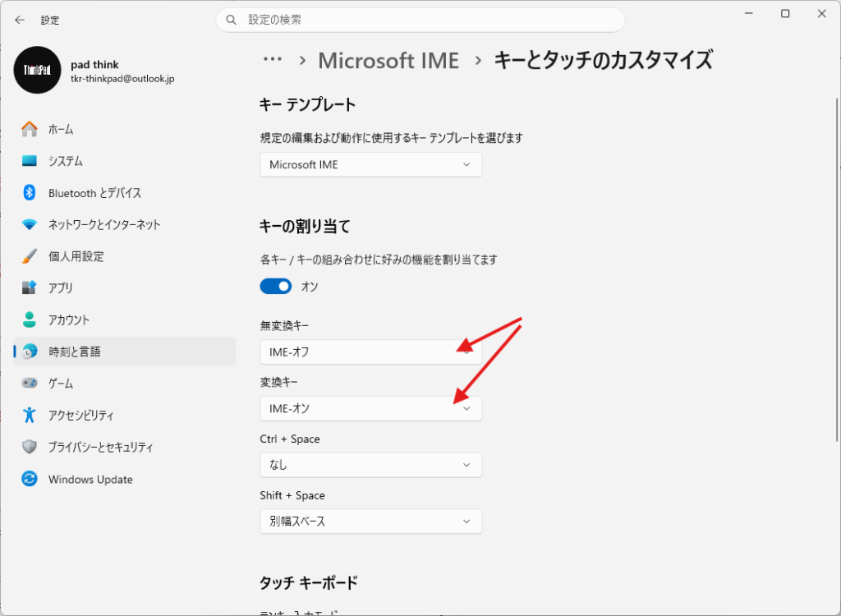The width and height of the screenshot is (841, 616).
Task: Maximize the Settings window
Action: pos(785,14)
